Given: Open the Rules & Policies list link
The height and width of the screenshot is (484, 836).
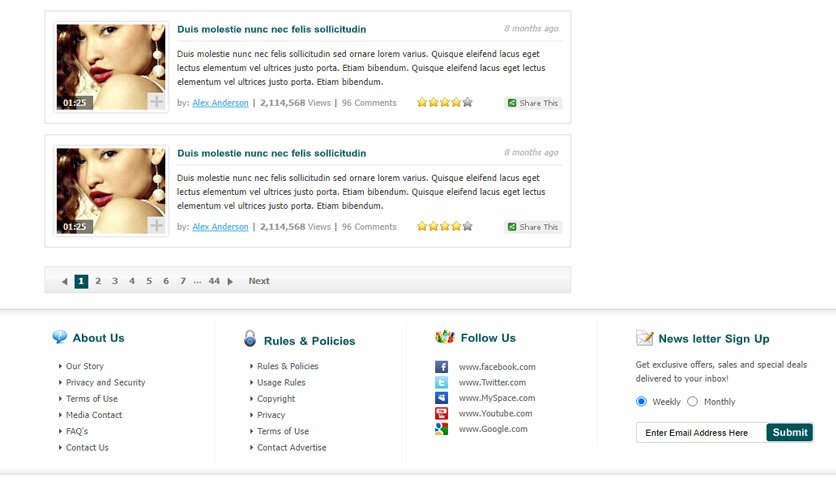Looking at the screenshot, I should [287, 366].
